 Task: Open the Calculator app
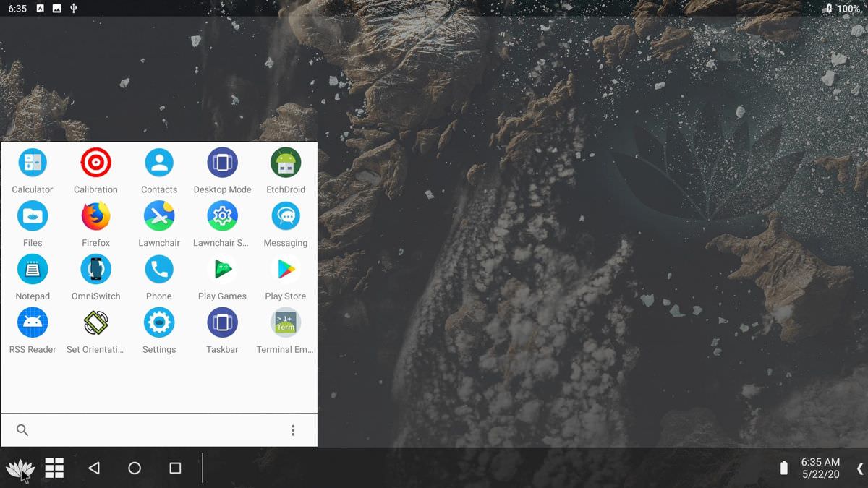click(x=33, y=163)
